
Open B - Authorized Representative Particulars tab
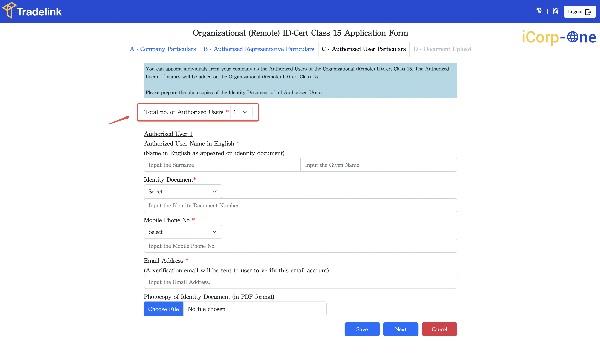pyautogui.click(x=259, y=49)
